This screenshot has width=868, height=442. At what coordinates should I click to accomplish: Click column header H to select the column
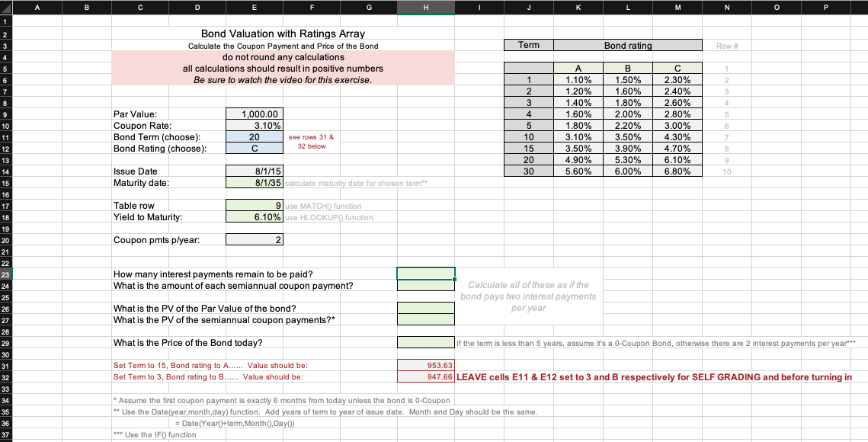click(425, 7)
